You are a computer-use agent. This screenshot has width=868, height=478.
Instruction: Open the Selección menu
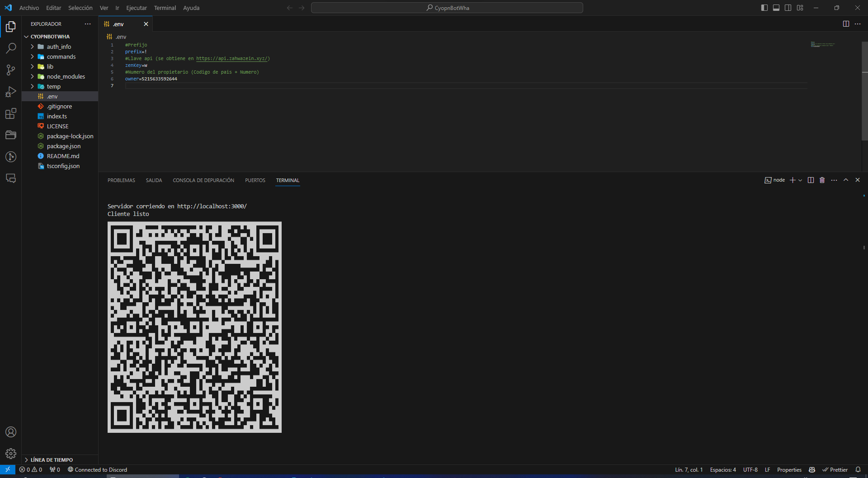[80, 8]
